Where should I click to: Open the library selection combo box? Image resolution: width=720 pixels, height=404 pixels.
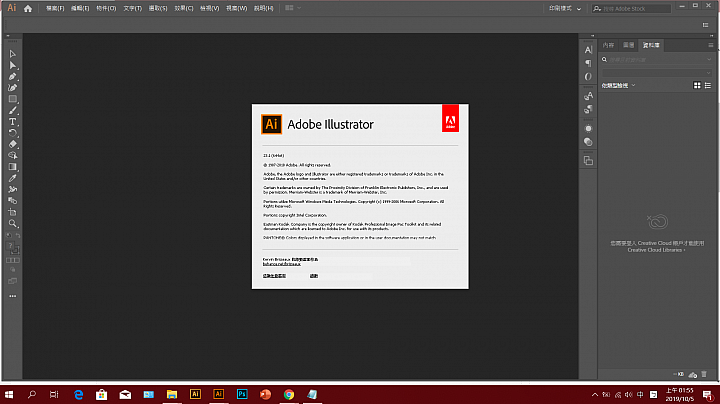click(657, 73)
